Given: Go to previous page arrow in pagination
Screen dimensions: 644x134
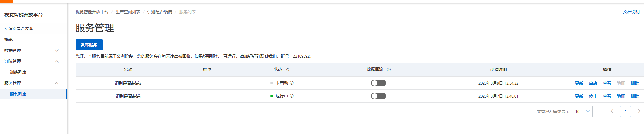Looking at the screenshot, I should pyautogui.click(x=612, y=111).
